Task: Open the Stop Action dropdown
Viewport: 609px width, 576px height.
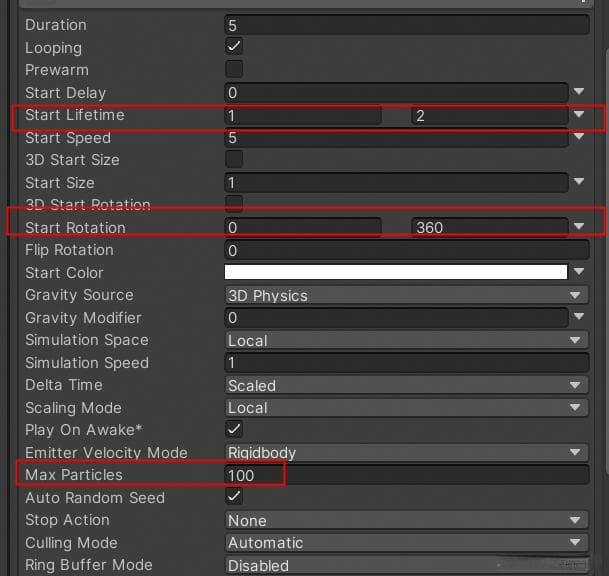Action: pos(406,520)
